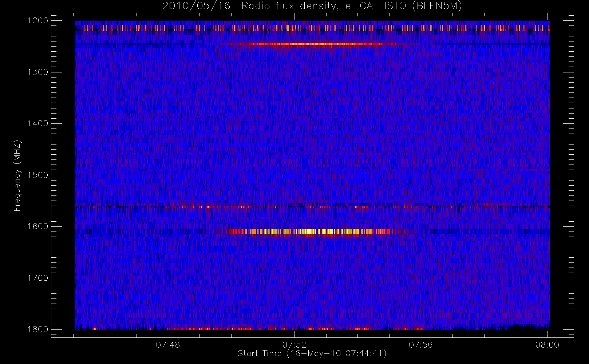The image size is (589, 364).
Task: Click the 1200 frequency tick label
Action: pos(38,21)
